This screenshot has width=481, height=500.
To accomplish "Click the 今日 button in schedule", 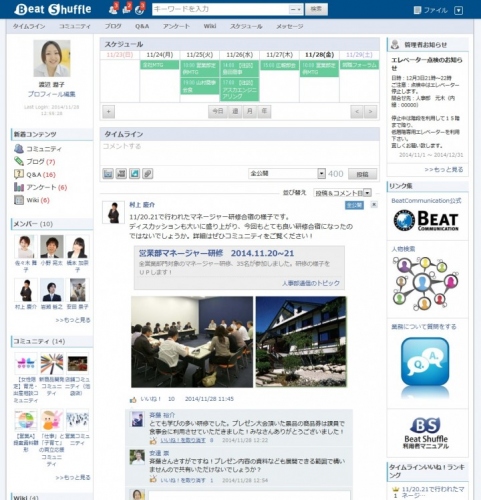I will click(x=218, y=111).
